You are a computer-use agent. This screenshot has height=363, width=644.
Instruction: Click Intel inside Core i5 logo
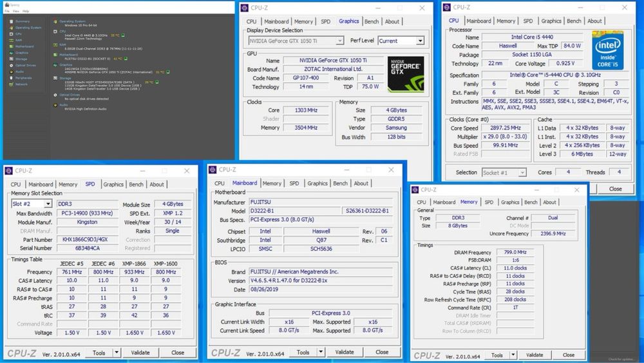point(607,50)
